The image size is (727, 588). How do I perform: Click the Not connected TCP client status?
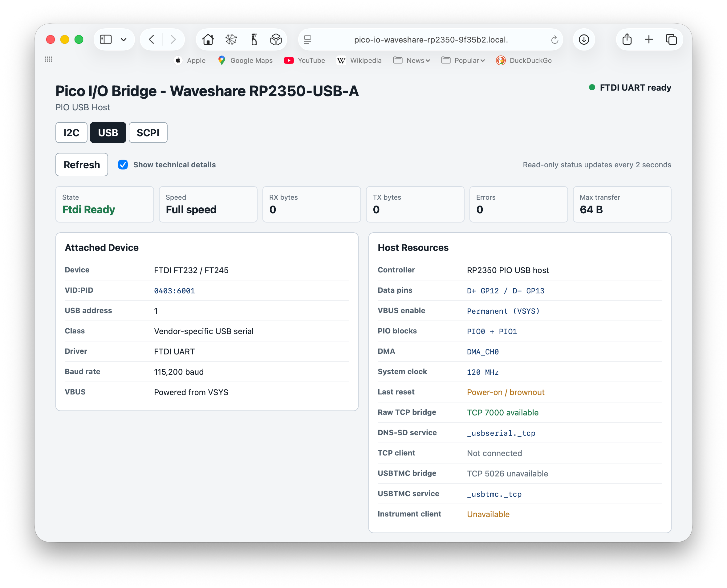coord(494,453)
